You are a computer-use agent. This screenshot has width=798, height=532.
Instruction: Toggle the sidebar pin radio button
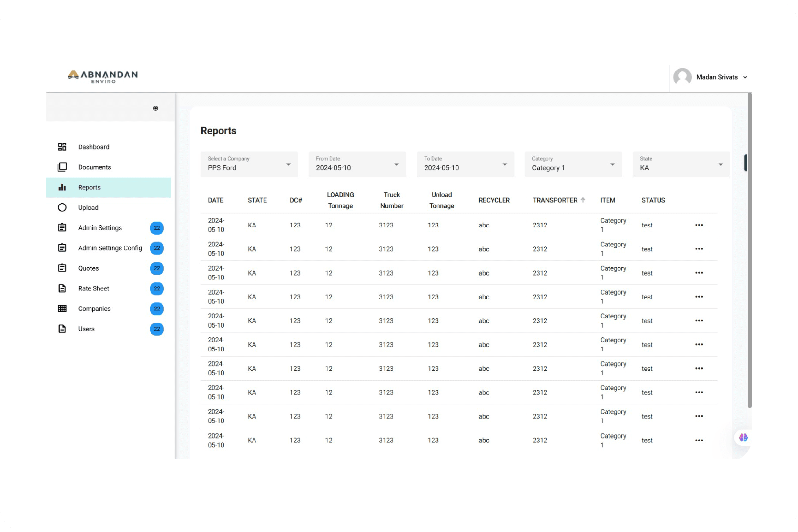coord(155,108)
